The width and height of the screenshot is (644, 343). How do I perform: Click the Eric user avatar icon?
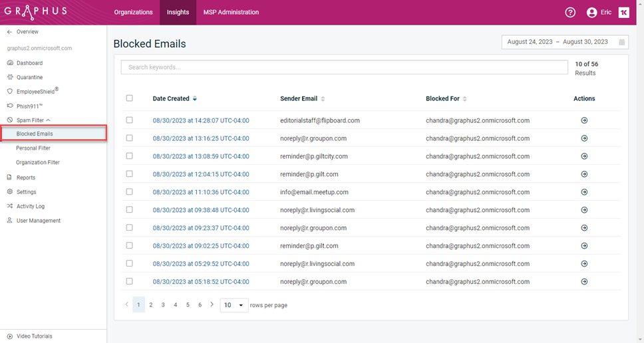pos(591,13)
